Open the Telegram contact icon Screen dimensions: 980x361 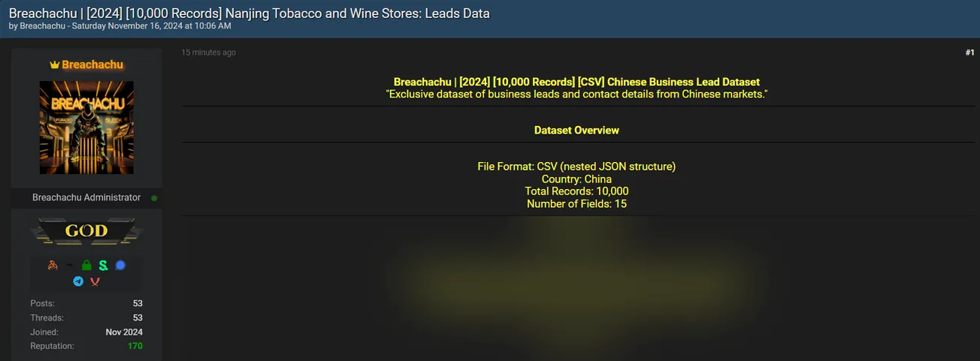pos(78,281)
